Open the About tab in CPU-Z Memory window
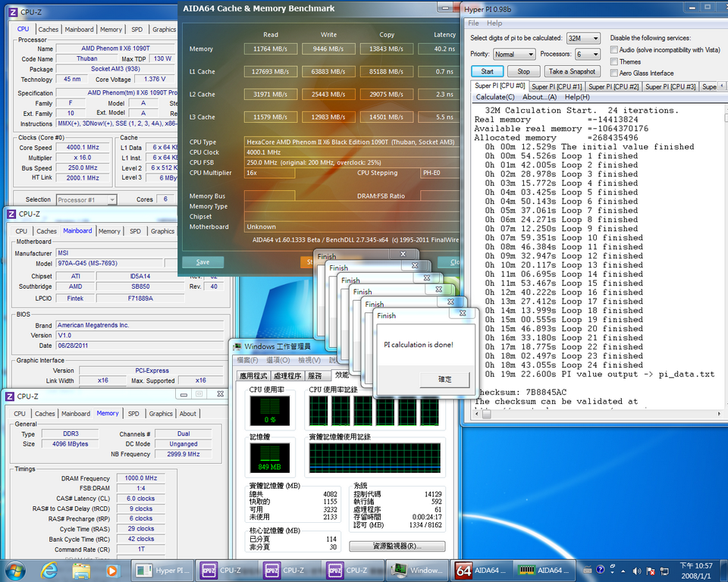728x582 pixels. 187,414
